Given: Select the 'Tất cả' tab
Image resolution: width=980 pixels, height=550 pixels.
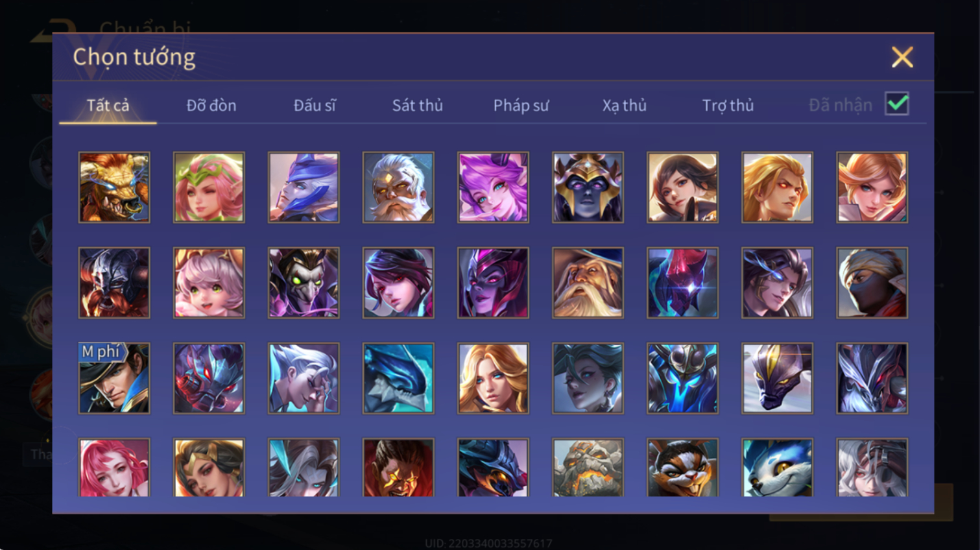Looking at the screenshot, I should pos(108,105).
